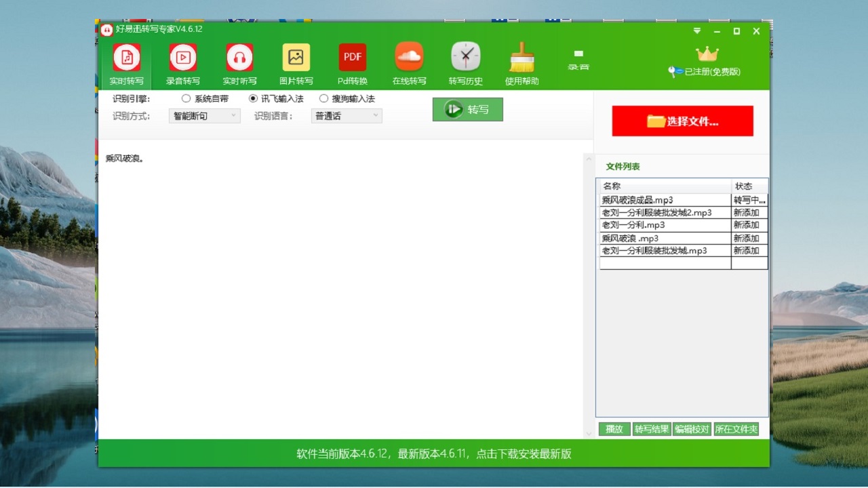Select file 老刘一分利.mp3 in list
This screenshot has width=868, height=488.
click(x=665, y=225)
